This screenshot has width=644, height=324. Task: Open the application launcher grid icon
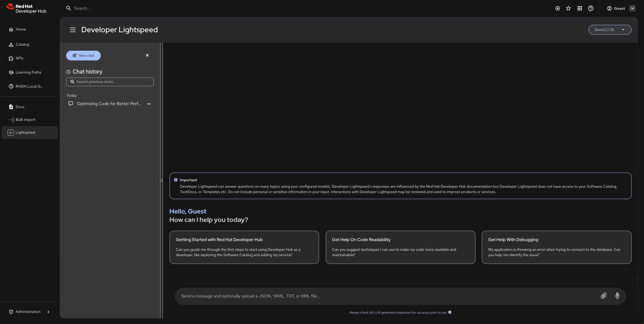(x=580, y=8)
